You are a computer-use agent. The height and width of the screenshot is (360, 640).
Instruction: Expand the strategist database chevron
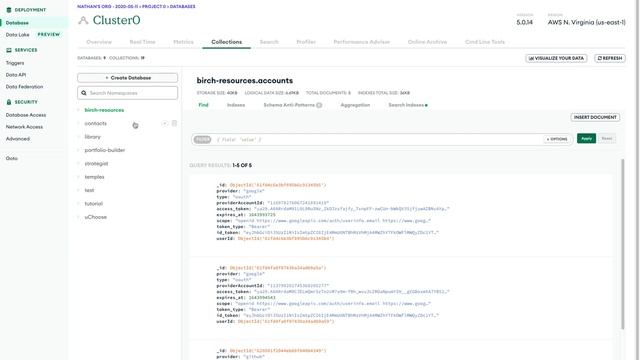click(x=79, y=164)
